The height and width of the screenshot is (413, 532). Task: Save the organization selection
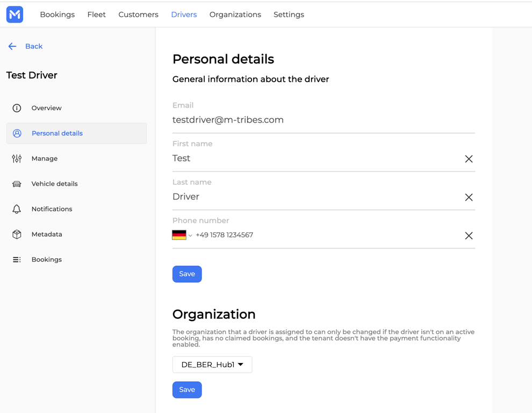pyautogui.click(x=187, y=389)
